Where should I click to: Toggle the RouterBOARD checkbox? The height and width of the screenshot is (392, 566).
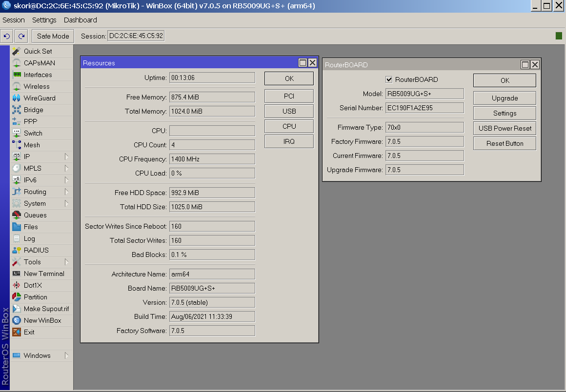click(x=389, y=79)
